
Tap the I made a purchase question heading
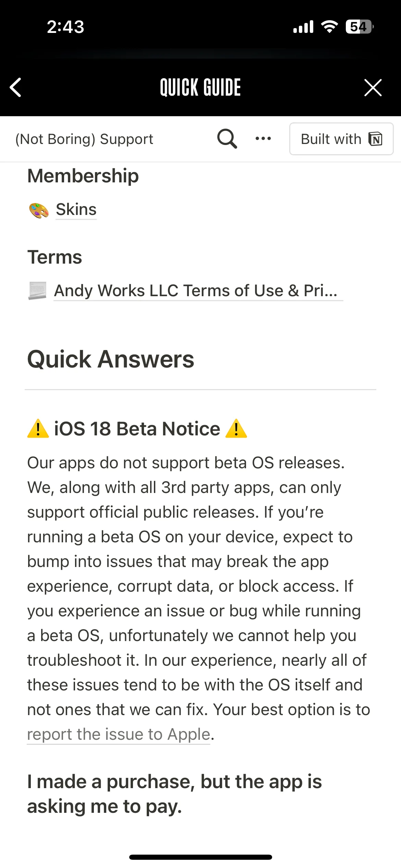point(174,794)
